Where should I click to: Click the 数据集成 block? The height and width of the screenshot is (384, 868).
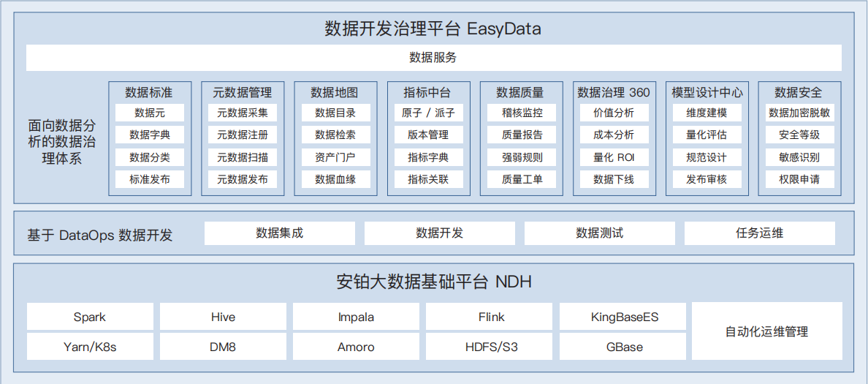[x=280, y=233]
